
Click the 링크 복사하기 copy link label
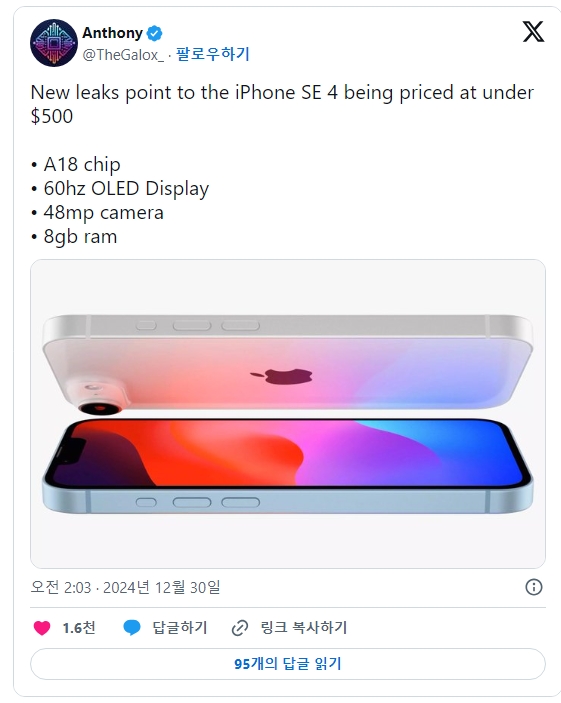click(304, 627)
